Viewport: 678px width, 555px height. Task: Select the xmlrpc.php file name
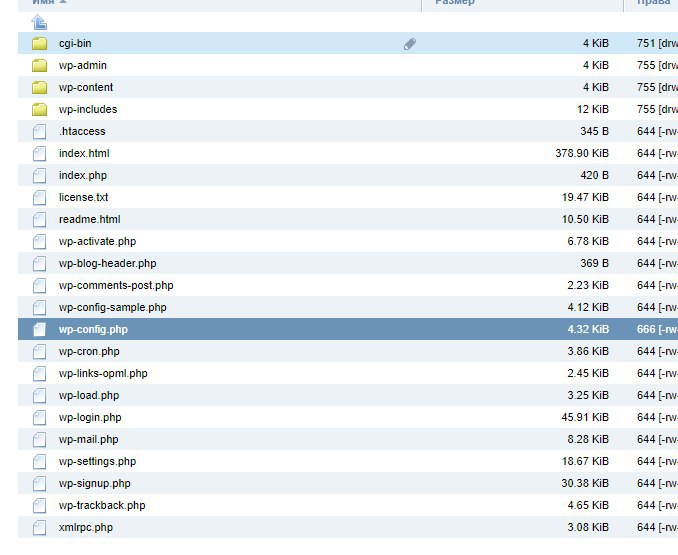click(x=86, y=528)
